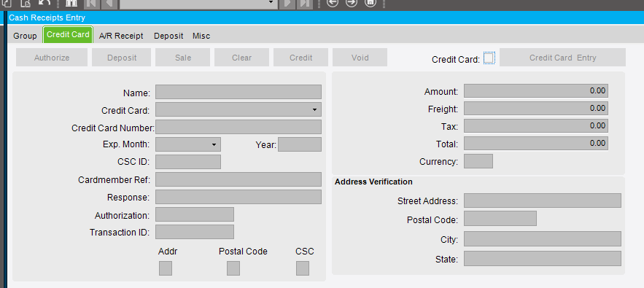644x288 pixels.
Task: Click the Credit button
Action: coord(300,58)
